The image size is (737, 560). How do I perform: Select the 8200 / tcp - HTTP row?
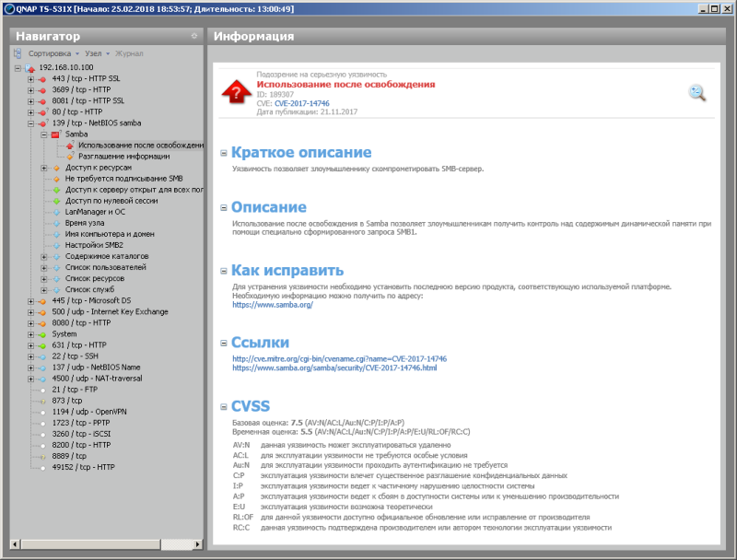pos(81,446)
